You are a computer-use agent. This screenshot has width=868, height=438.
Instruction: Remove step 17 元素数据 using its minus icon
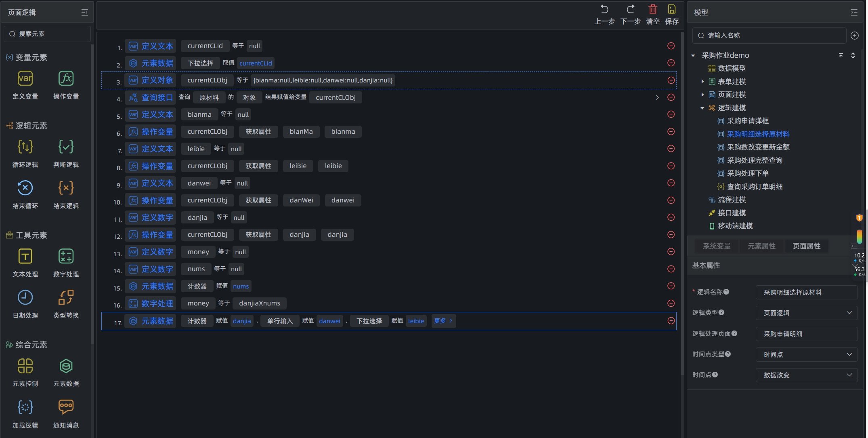(671, 320)
